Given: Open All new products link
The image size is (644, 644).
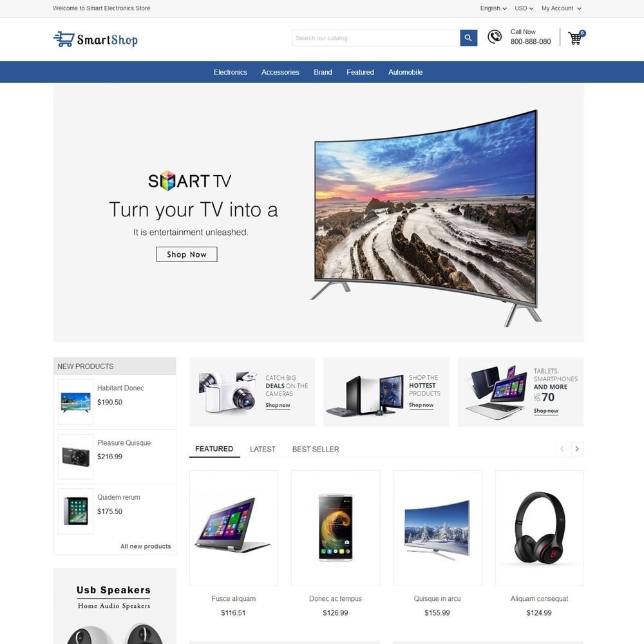Looking at the screenshot, I should coord(146,546).
